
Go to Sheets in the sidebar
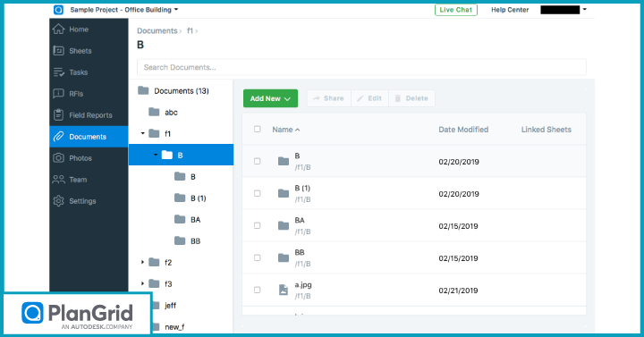[89, 51]
